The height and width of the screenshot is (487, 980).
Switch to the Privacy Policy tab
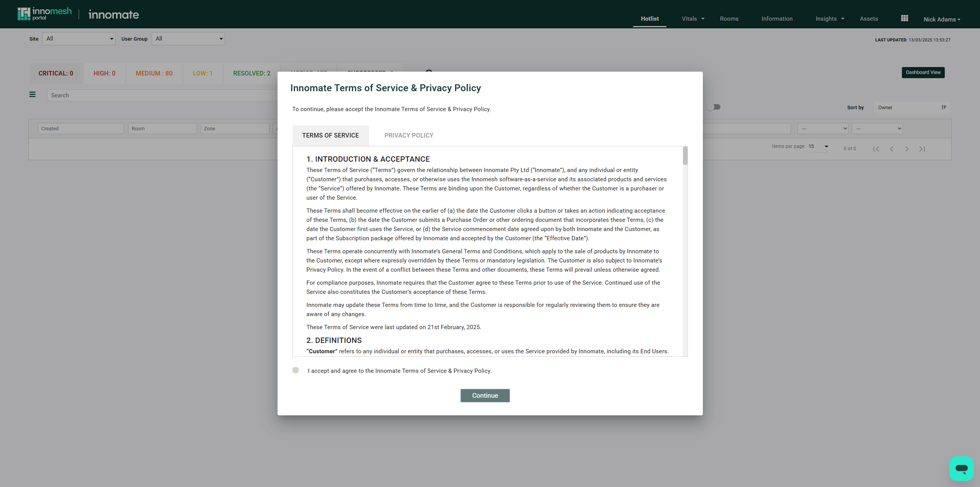point(409,135)
